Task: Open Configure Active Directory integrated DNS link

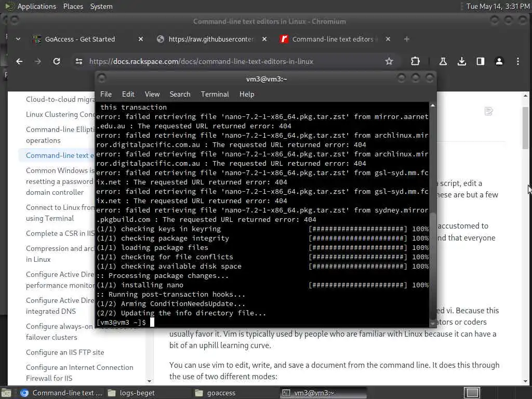Action: pyautogui.click(x=60, y=305)
